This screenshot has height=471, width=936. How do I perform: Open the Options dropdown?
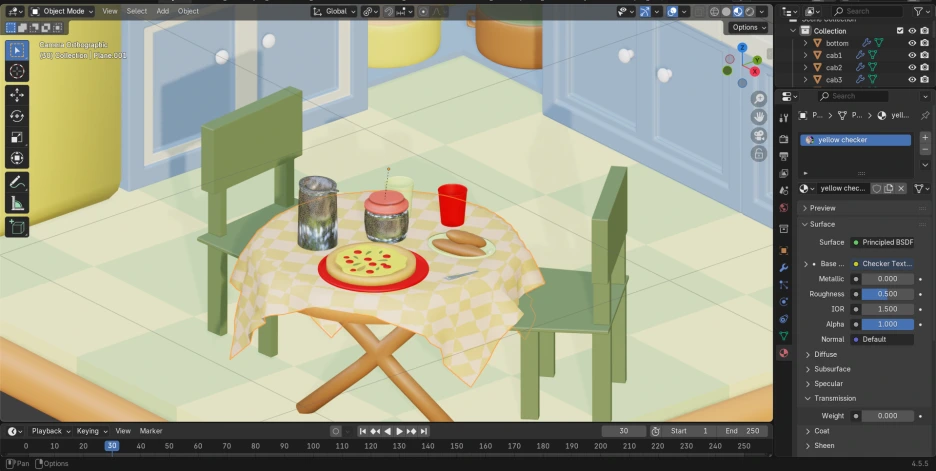coord(749,27)
